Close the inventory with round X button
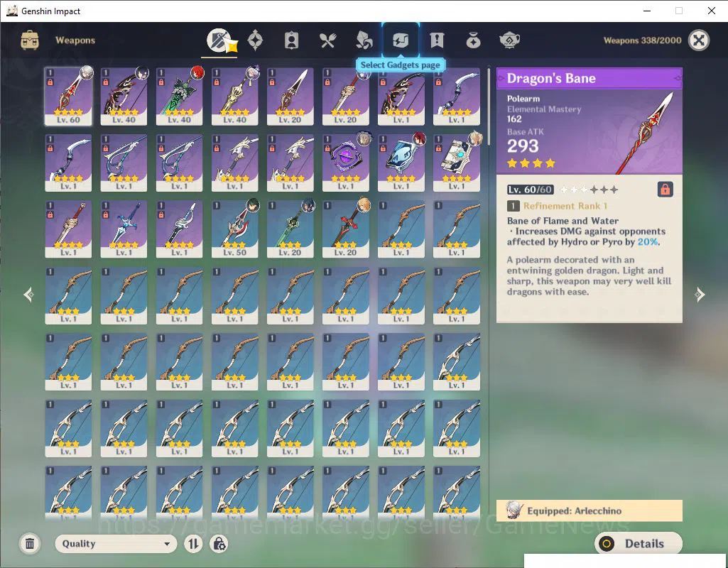The height and width of the screenshot is (568, 728). pos(699,40)
